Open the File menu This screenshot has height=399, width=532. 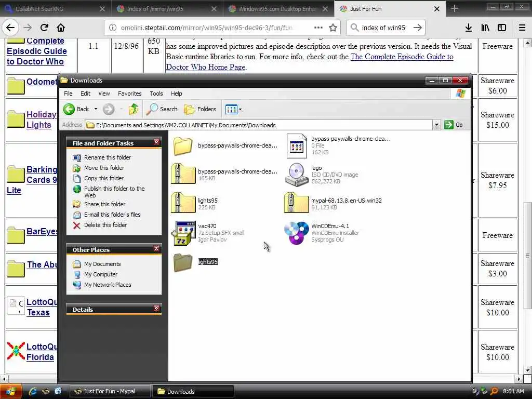tap(68, 94)
